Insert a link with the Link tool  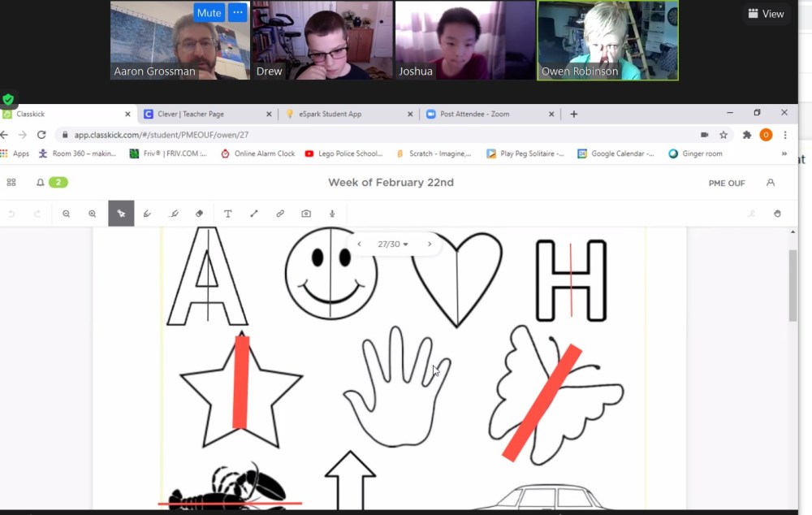(x=280, y=214)
